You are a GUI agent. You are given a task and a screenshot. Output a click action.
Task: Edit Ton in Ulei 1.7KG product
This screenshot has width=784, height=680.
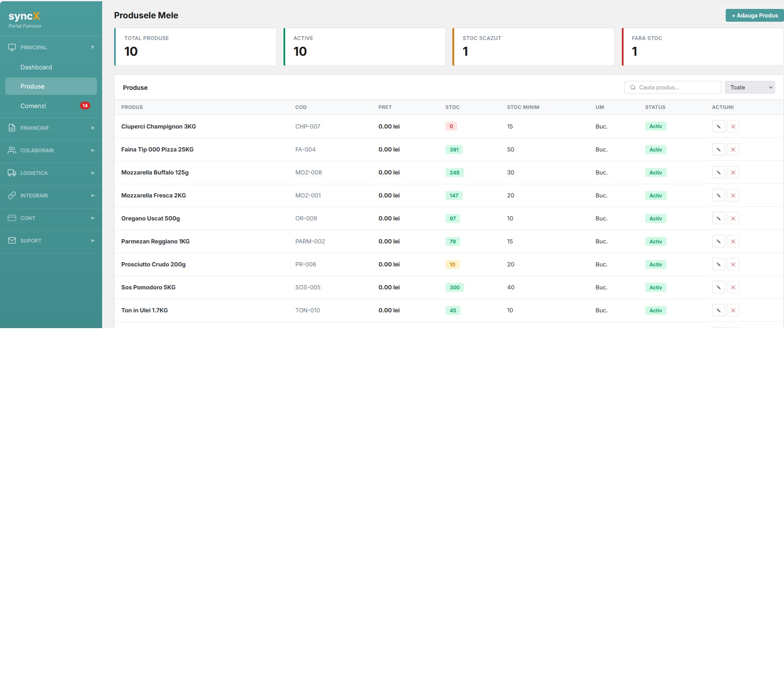coord(718,310)
